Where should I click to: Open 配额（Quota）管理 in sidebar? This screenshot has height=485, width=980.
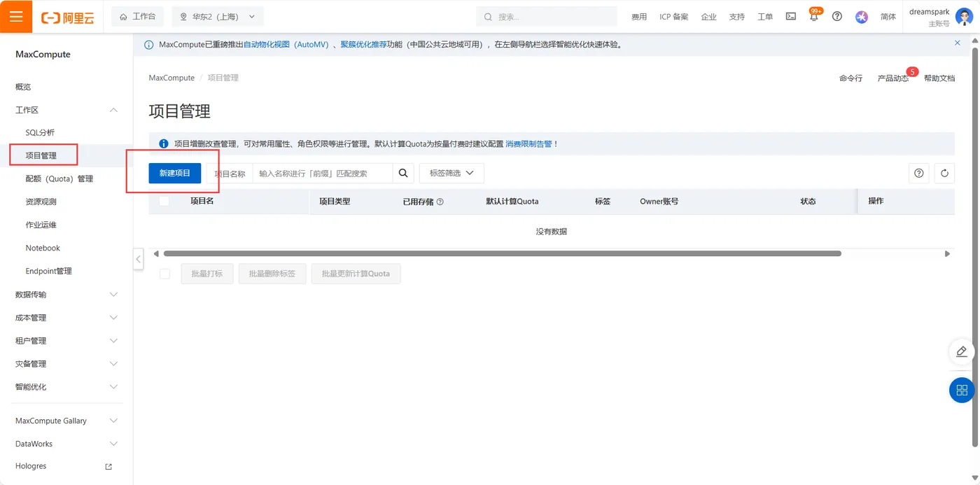pyautogui.click(x=59, y=178)
